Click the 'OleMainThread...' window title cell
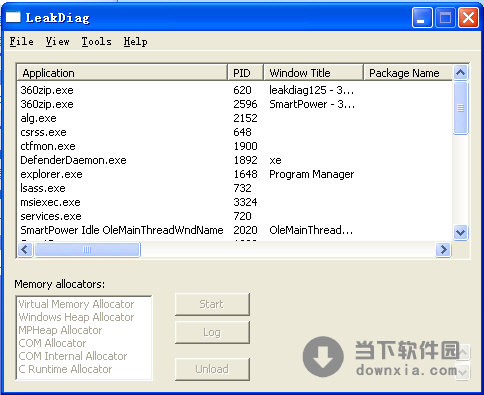484x395 pixels. (311, 230)
